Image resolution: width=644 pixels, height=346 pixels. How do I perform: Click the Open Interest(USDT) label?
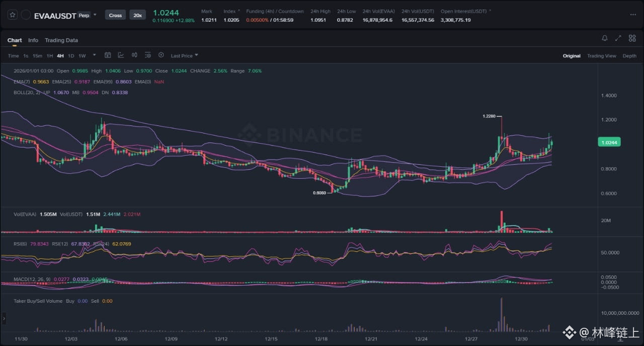coord(463,11)
